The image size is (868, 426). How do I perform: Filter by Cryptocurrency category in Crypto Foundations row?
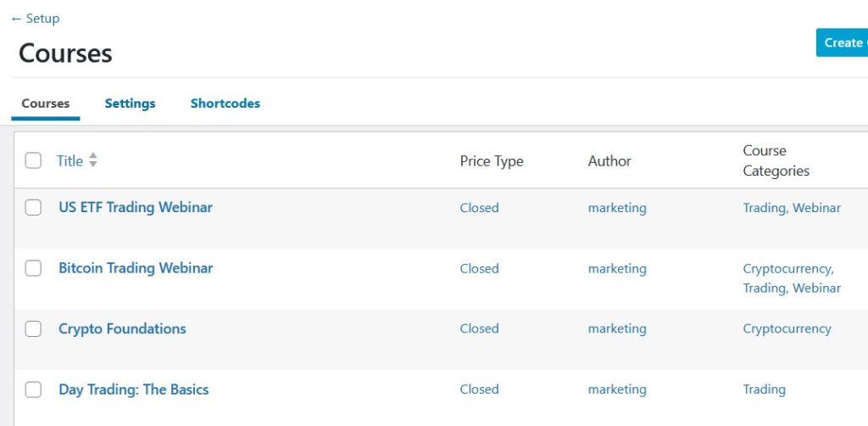[x=787, y=328]
